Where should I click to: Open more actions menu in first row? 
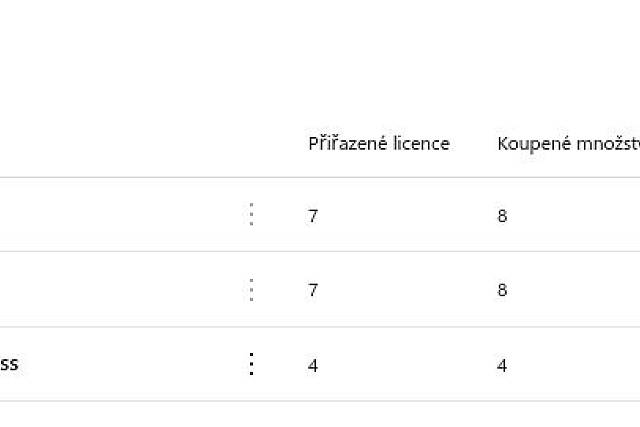251,215
